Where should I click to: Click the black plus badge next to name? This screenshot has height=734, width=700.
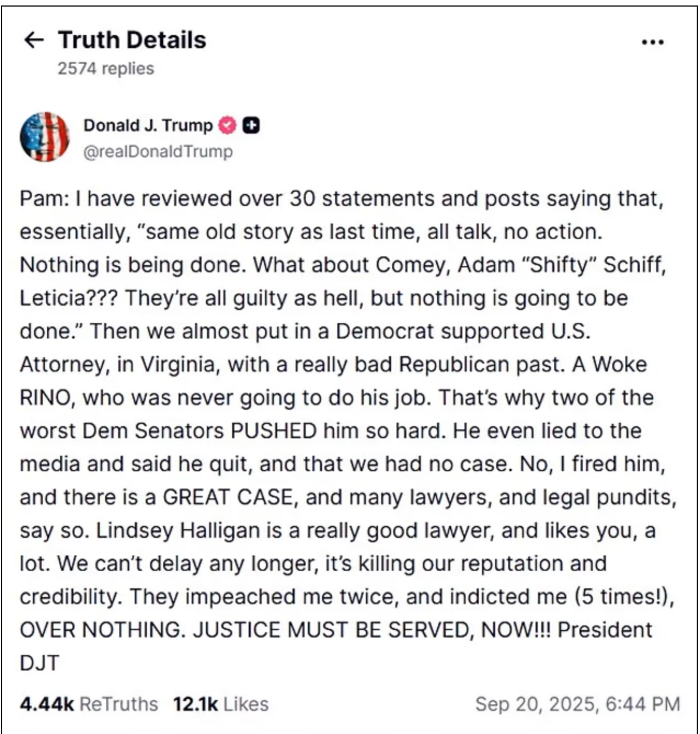251,126
